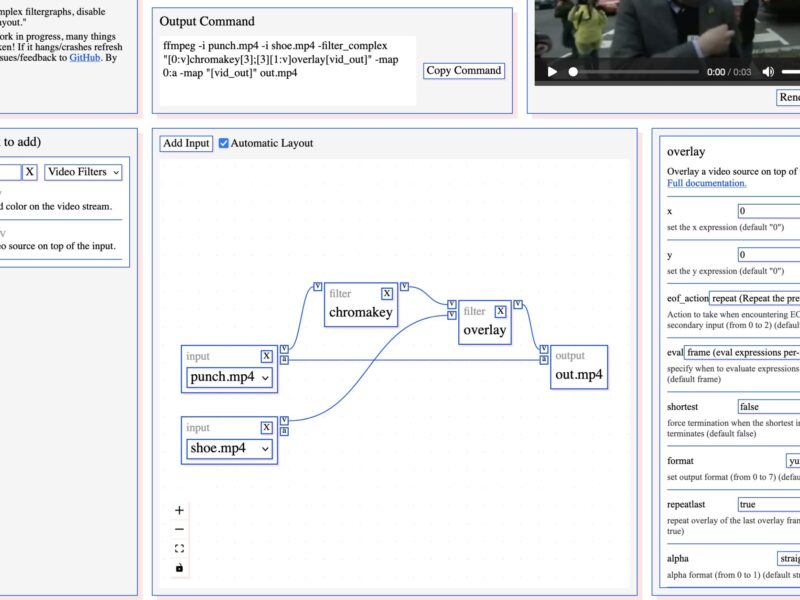This screenshot has width=800, height=600.
Task: Zoom in on the filtergraph canvas
Action: (x=179, y=510)
